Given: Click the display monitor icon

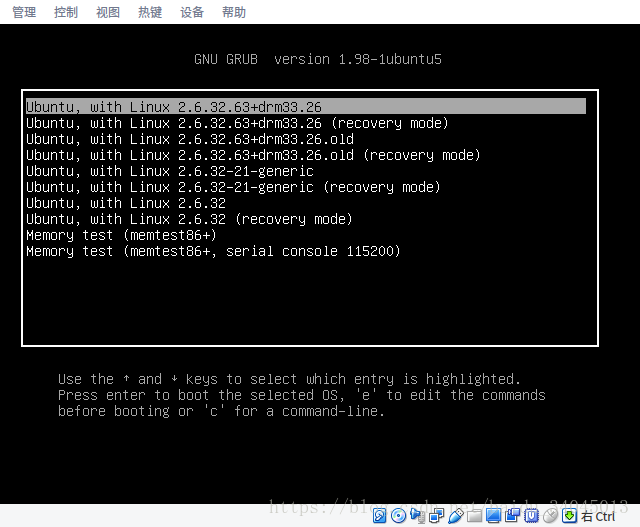Looking at the screenshot, I should coord(493,516).
